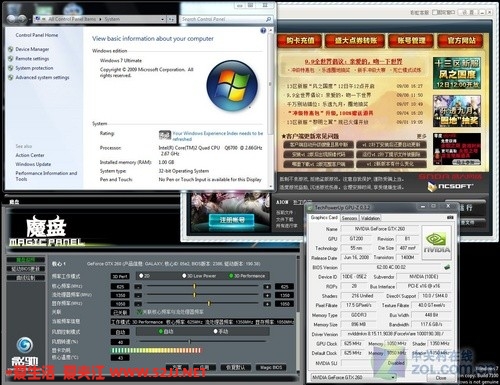Click the Windows Experience Index rating icon

coord(165,135)
